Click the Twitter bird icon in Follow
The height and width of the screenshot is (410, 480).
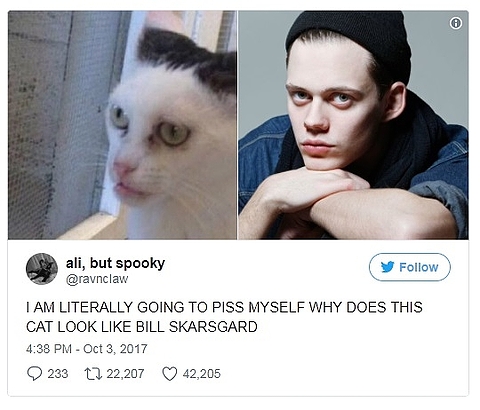(x=387, y=267)
